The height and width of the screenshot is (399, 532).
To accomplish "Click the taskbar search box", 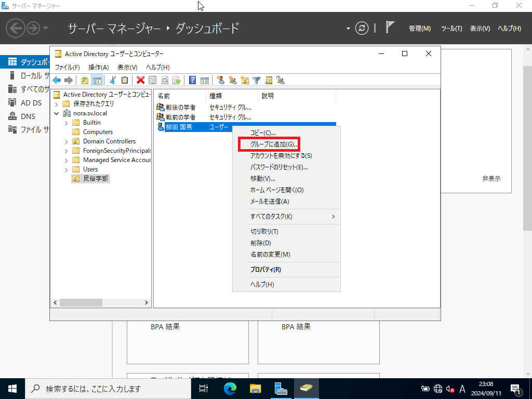I will [108, 389].
